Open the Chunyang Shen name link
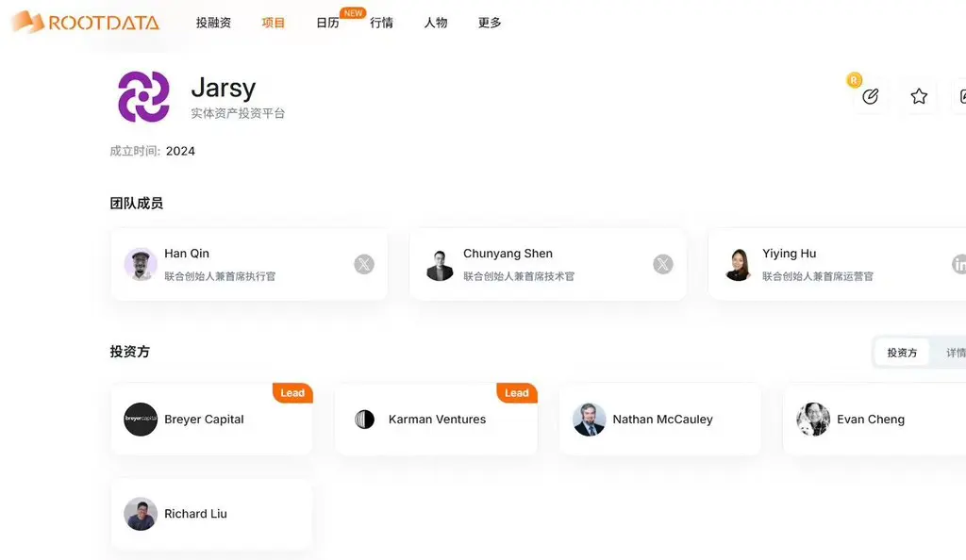 (508, 254)
